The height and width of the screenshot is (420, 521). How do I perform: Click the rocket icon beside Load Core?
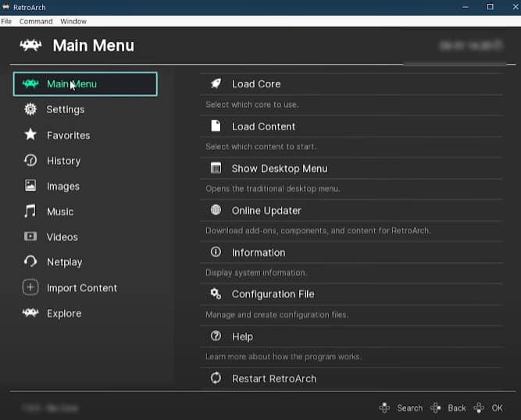(216, 84)
